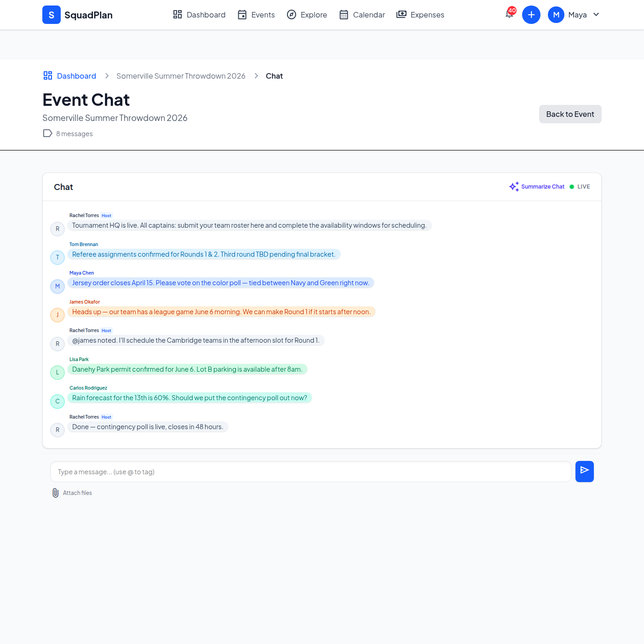644x644 pixels.
Task: Go to Events in navigation
Action: pos(256,15)
